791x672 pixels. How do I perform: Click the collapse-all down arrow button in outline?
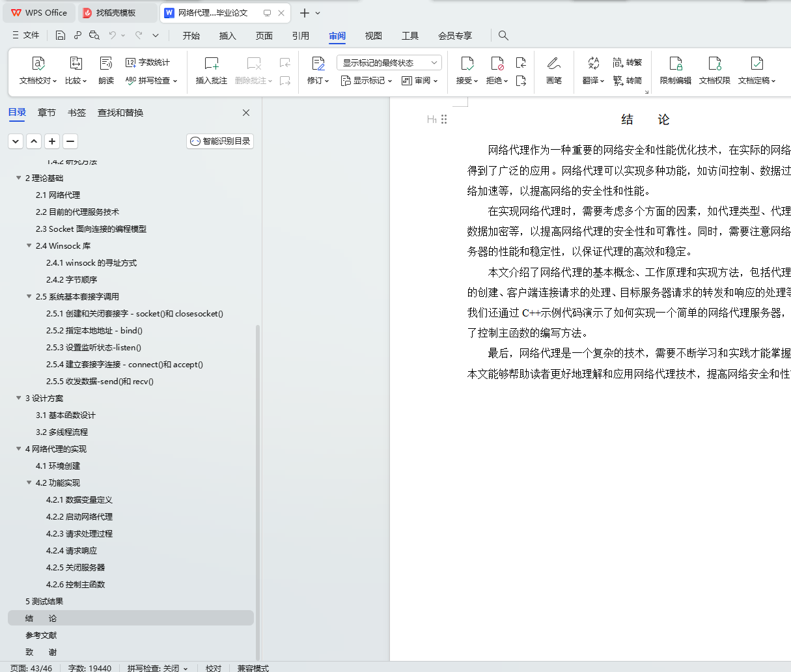click(16, 141)
